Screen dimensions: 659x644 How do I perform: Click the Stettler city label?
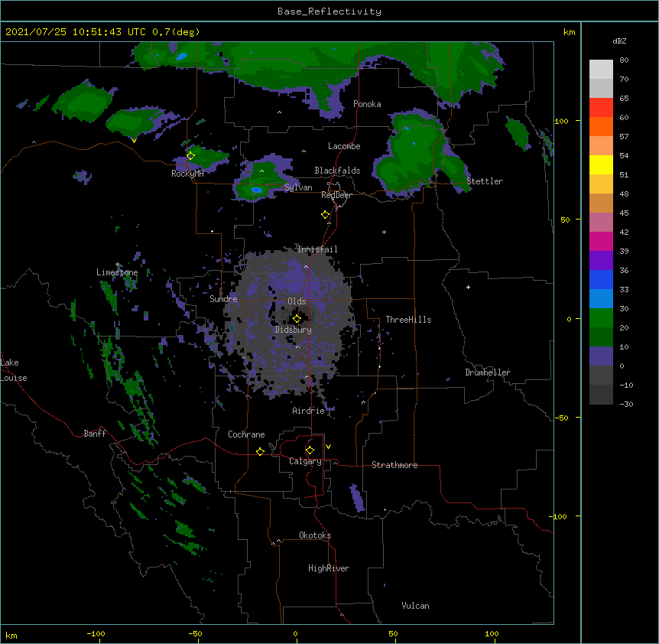tap(485, 181)
